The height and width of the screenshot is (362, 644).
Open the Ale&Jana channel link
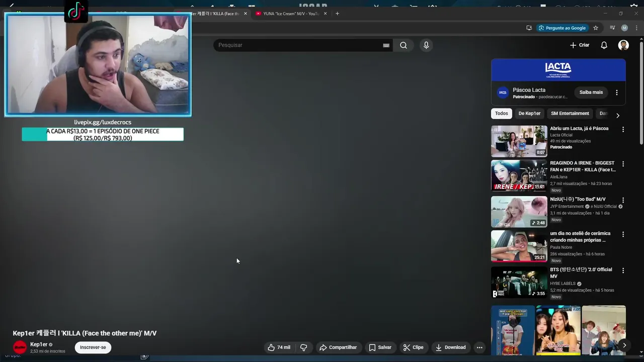[558, 177]
